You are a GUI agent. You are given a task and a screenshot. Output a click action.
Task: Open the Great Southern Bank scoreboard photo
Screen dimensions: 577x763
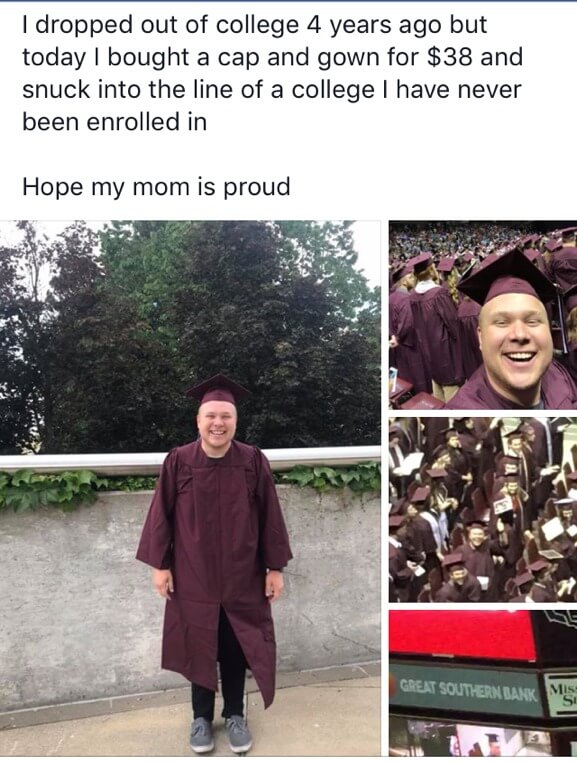point(483,683)
